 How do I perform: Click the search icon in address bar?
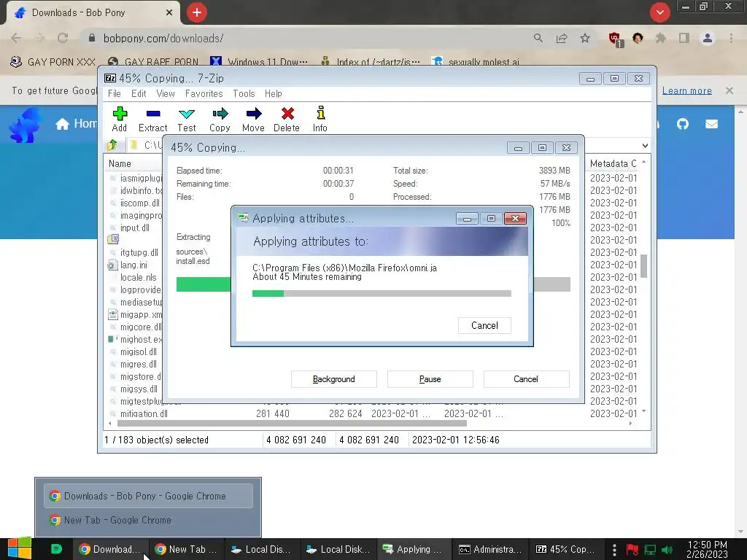pyautogui.click(x=538, y=38)
